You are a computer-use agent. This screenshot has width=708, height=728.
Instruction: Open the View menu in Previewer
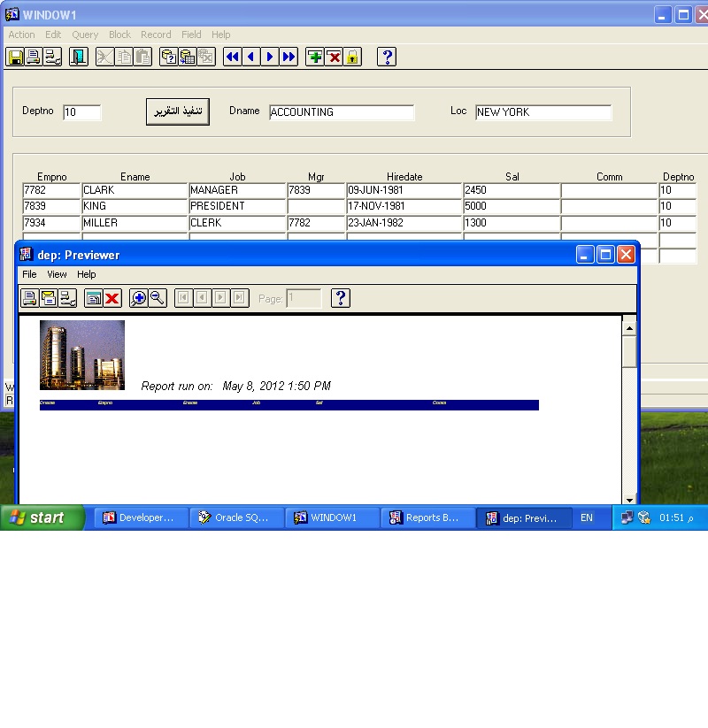57,274
